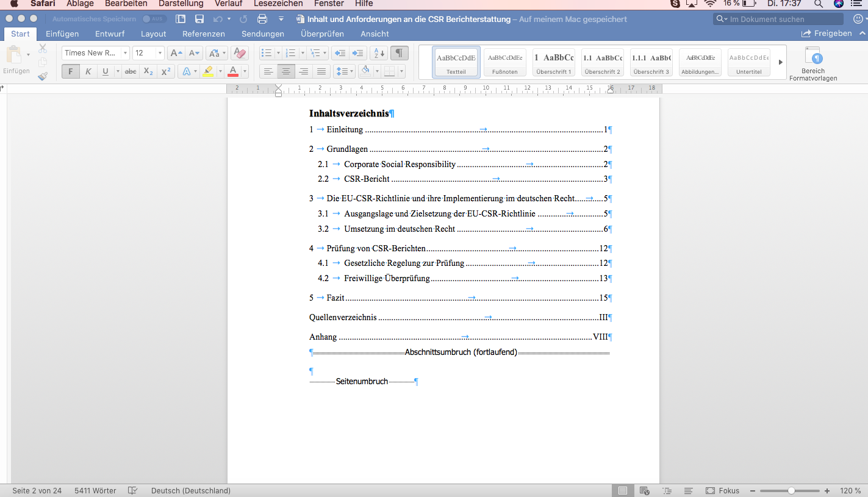Switch to draft view in status bar

click(688, 490)
